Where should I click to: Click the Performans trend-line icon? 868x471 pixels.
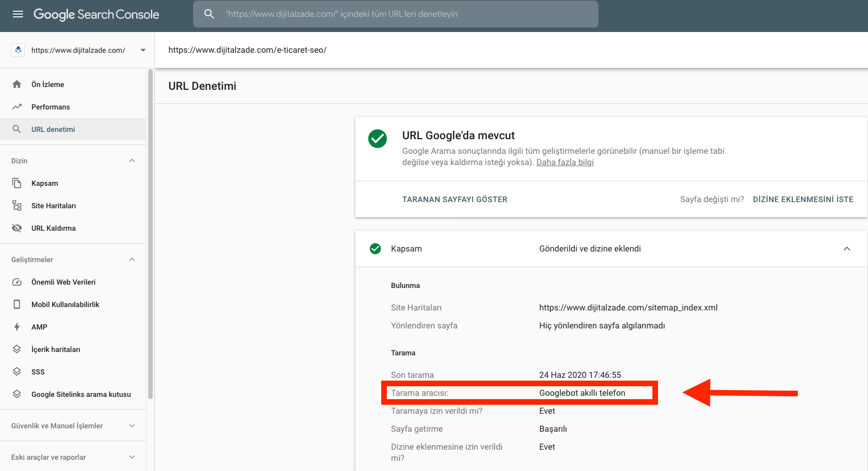(17, 107)
